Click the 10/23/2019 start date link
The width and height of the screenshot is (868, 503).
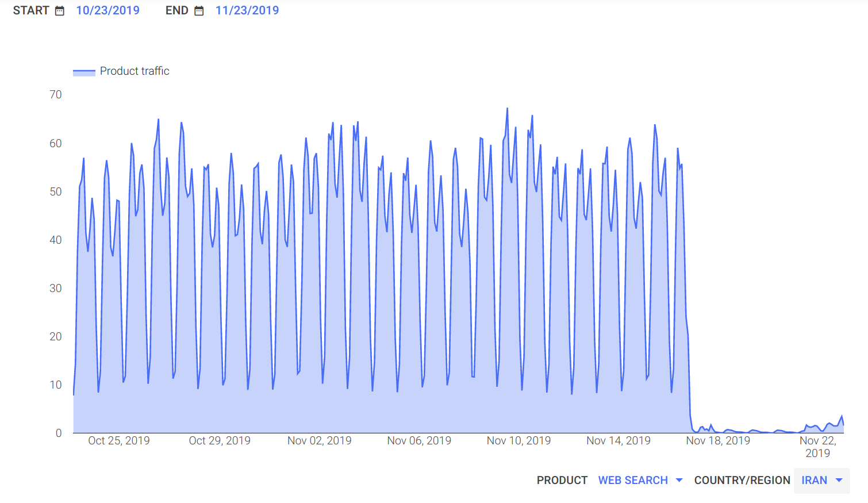click(107, 10)
